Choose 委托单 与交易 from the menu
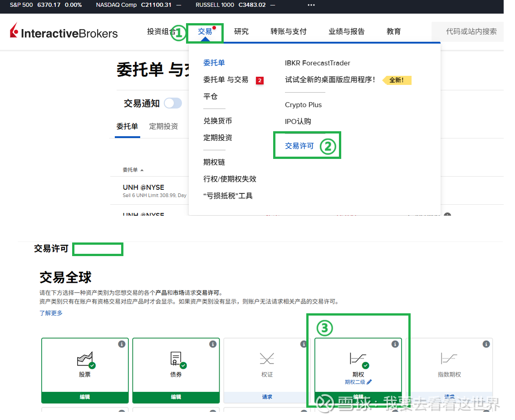515x420 pixels. [x=226, y=80]
